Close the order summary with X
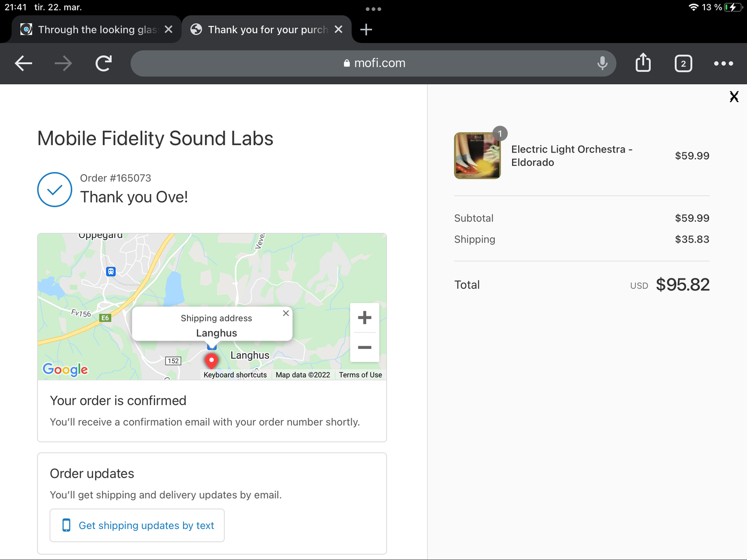Viewport: 747px width, 560px height. (734, 96)
